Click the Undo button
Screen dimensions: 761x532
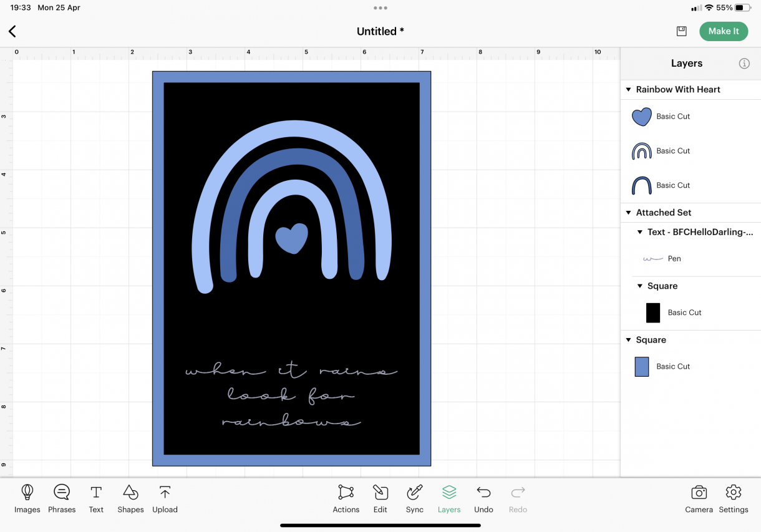point(483,498)
